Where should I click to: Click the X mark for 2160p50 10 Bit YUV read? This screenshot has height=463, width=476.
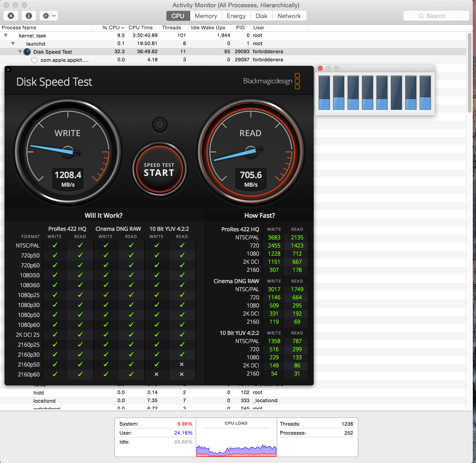182,364
